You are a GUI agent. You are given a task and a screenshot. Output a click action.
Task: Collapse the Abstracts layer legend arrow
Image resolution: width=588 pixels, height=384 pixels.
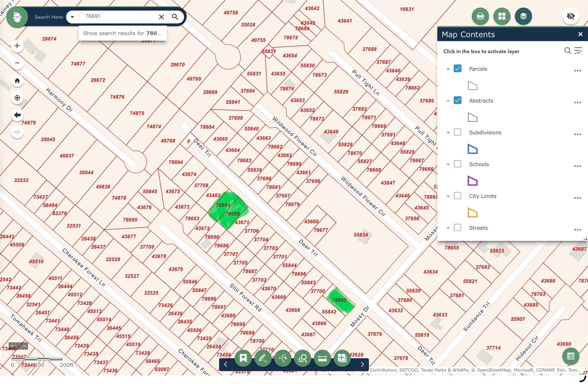(x=448, y=101)
